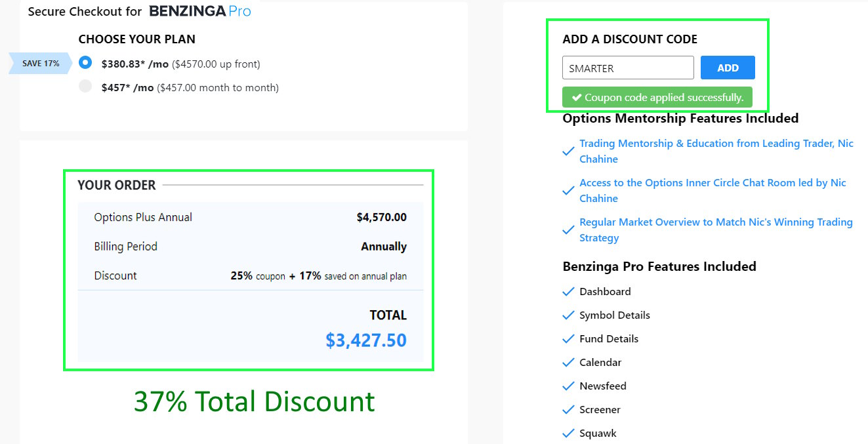Click inside the SMARTER discount code field
The image size is (868, 444).
627,68
